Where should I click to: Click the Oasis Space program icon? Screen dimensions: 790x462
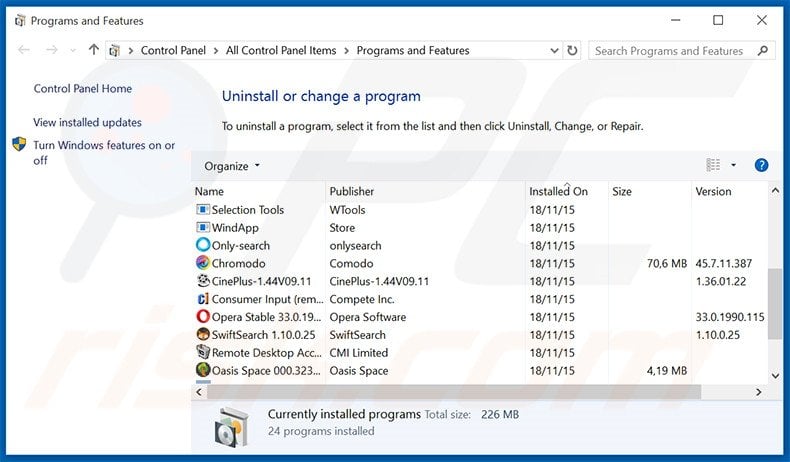(x=203, y=370)
